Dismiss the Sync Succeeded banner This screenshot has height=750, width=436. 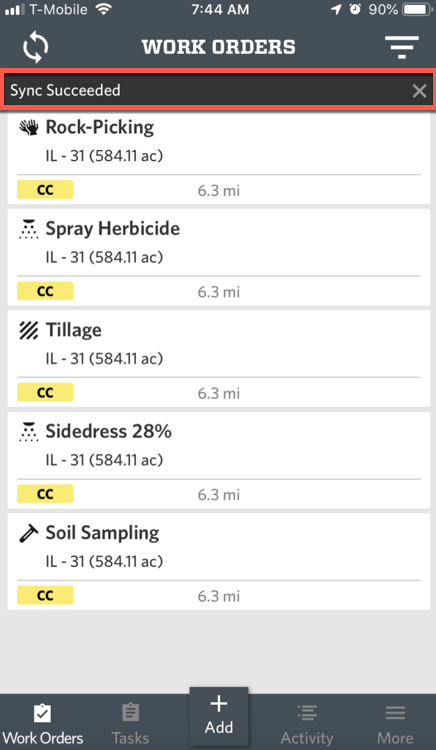click(419, 91)
